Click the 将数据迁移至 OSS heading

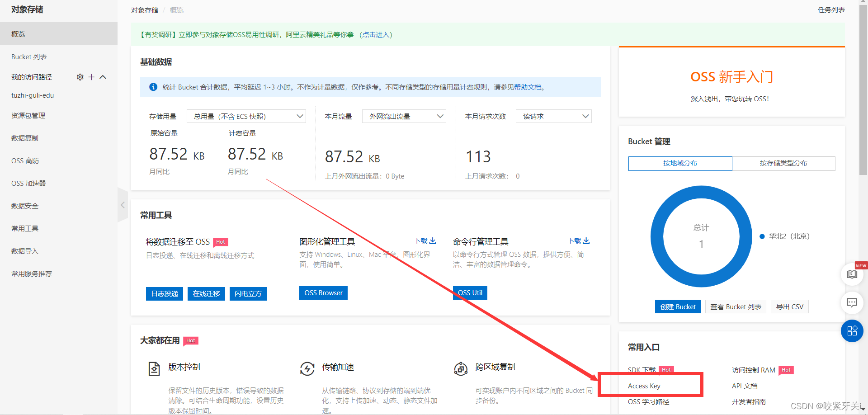pyautogui.click(x=178, y=242)
